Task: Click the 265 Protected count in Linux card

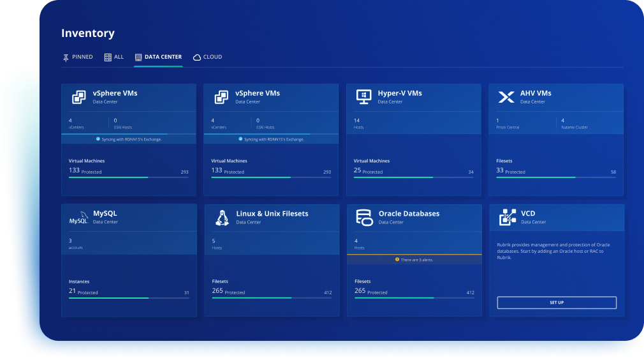Action: tap(228, 291)
